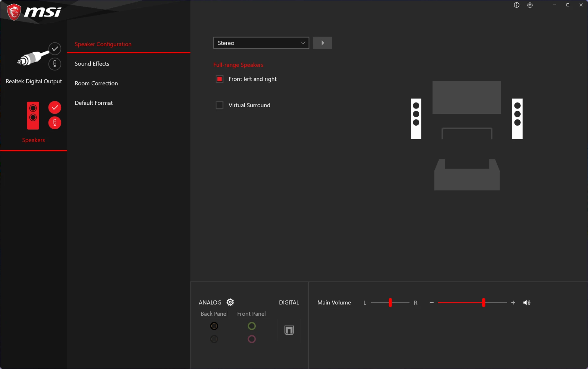Click red microphone communication icon for Speakers
Viewport: 588px width, 369px height.
[x=55, y=123]
